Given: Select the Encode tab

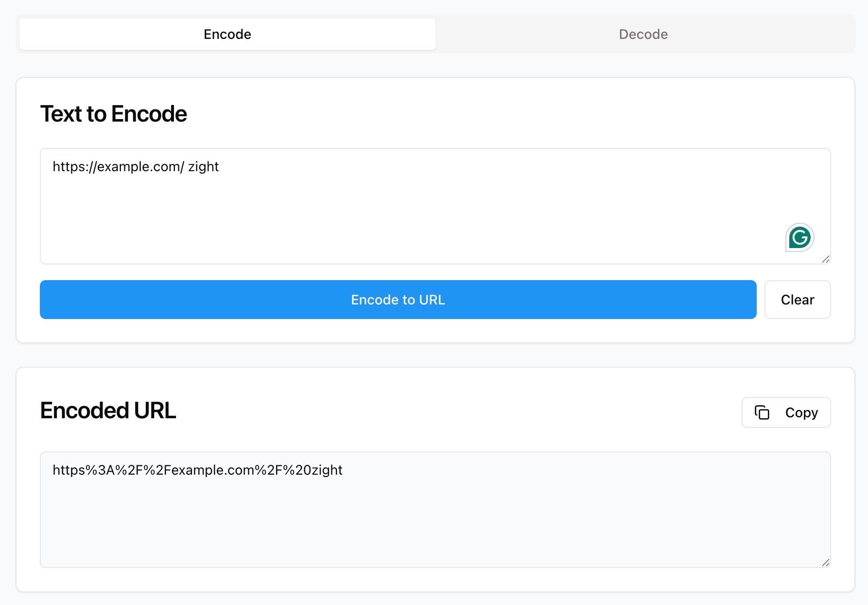Looking at the screenshot, I should 226,34.
